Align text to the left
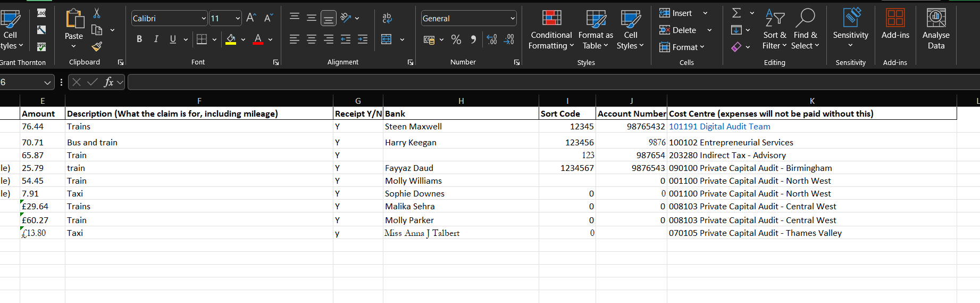Viewport: 980px width, 303px height. [x=295, y=39]
